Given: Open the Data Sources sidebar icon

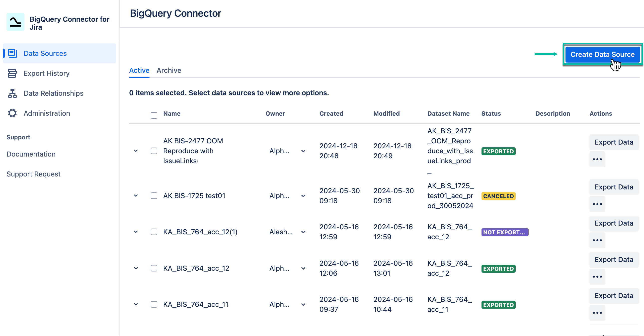Looking at the screenshot, I should coord(12,53).
